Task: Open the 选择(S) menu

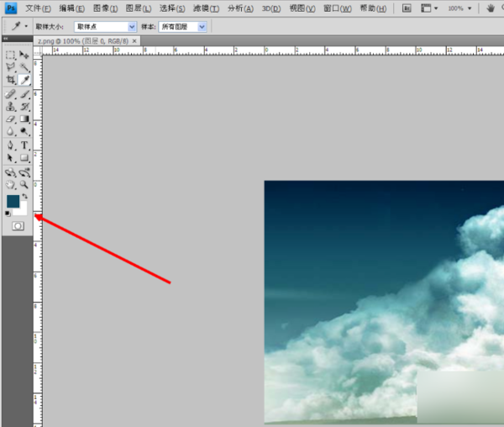Action: pyautogui.click(x=172, y=8)
